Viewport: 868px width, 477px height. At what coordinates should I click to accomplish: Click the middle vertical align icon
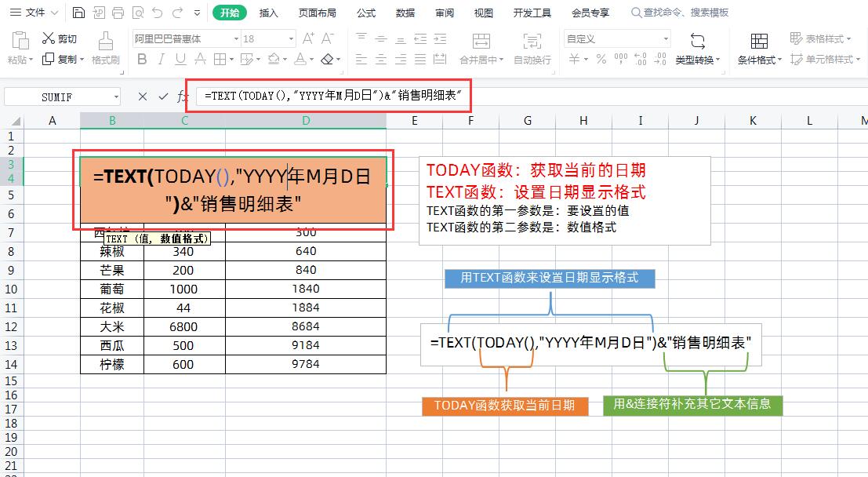(x=381, y=38)
